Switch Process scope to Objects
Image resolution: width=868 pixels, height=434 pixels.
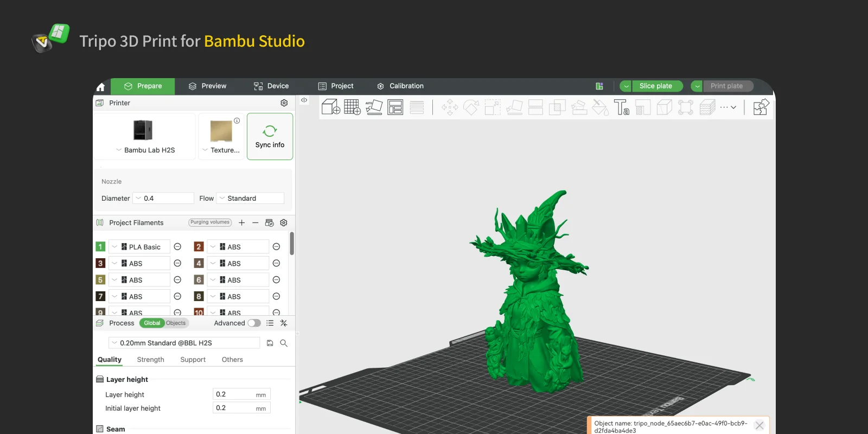[176, 323]
